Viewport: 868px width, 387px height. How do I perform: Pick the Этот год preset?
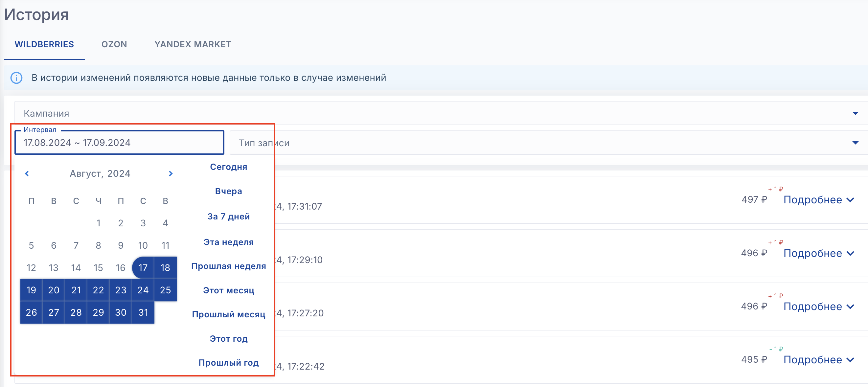pos(228,339)
